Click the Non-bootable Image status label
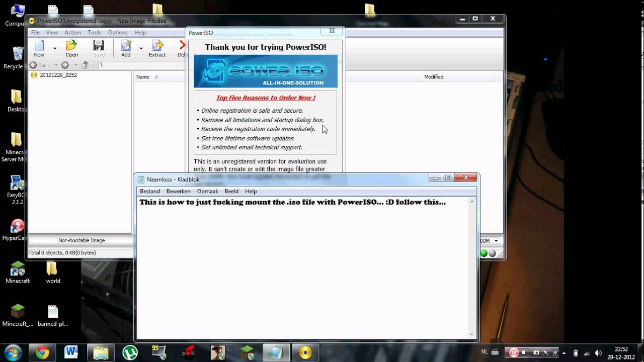Image resolution: width=644 pixels, height=362 pixels. point(81,241)
